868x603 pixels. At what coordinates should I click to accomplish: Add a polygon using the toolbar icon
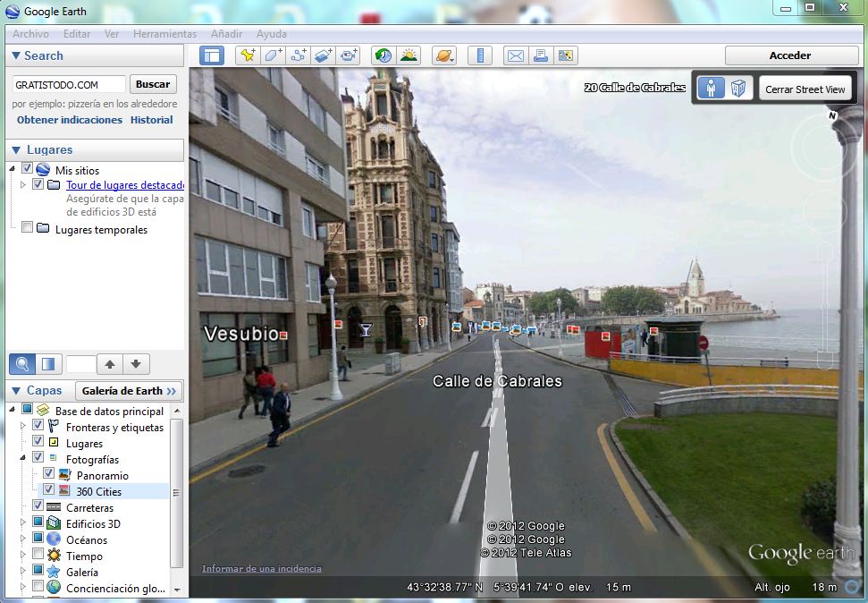coord(273,55)
